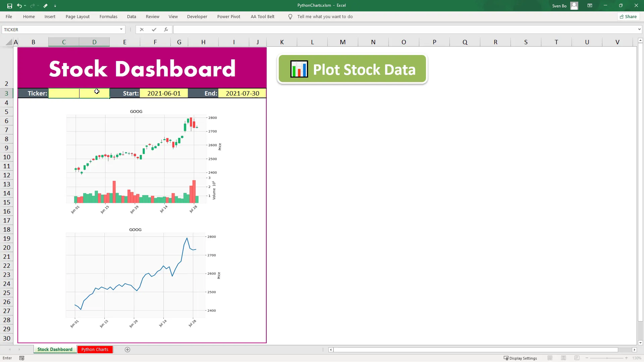Open the Undo history dropdown arrow

(x=25, y=6)
